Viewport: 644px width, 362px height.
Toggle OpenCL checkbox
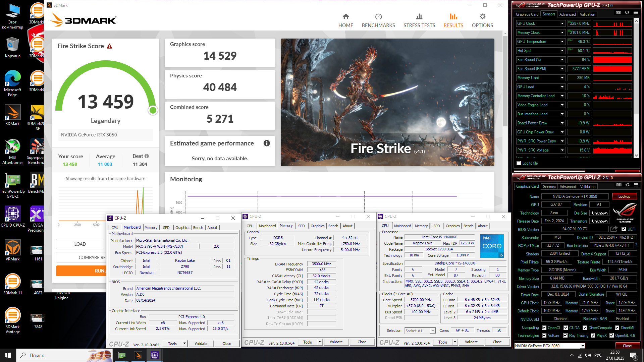click(x=544, y=328)
